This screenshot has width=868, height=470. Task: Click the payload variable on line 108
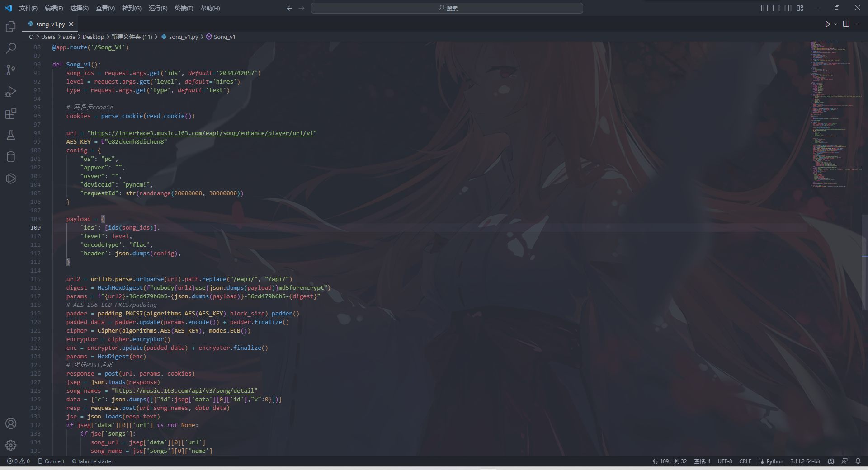(x=78, y=219)
